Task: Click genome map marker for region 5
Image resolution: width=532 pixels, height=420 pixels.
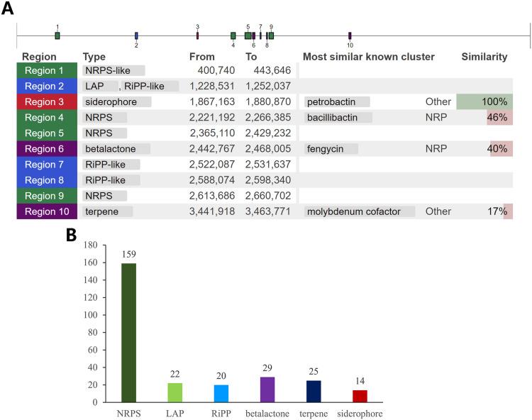Action: [248, 35]
